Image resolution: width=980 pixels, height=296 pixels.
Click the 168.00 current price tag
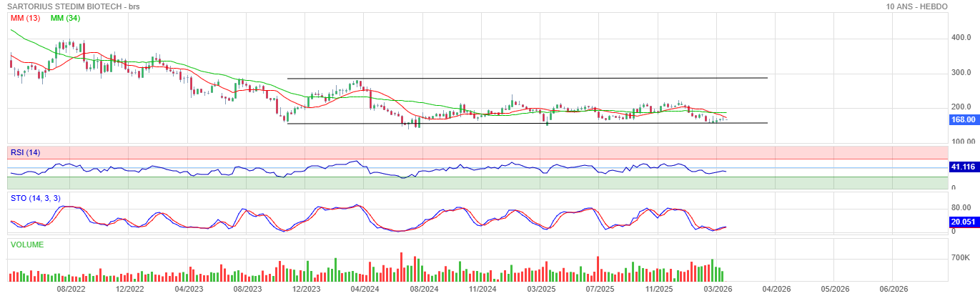963,120
